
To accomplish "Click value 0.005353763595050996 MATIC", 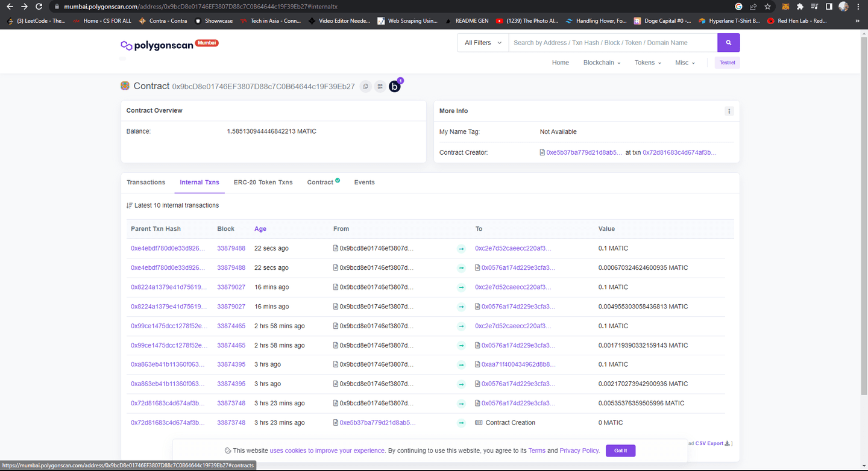I will (x=641, y=404).
